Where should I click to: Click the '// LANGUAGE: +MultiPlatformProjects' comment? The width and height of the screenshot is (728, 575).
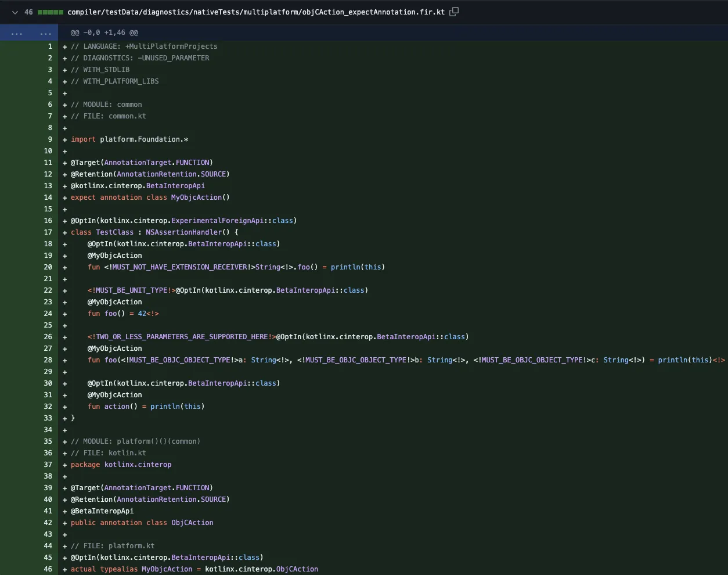tap(144, 46)
